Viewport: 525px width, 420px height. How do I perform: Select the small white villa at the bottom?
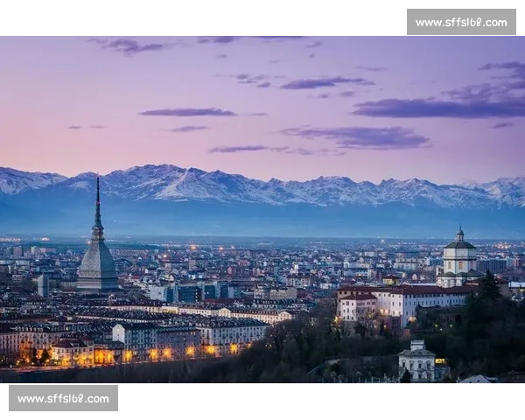416,361
